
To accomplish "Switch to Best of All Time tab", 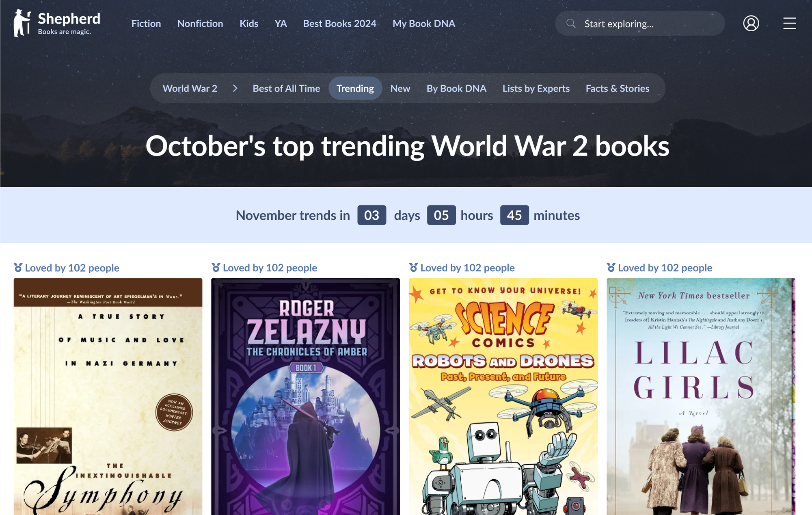I will click(286, 88).
